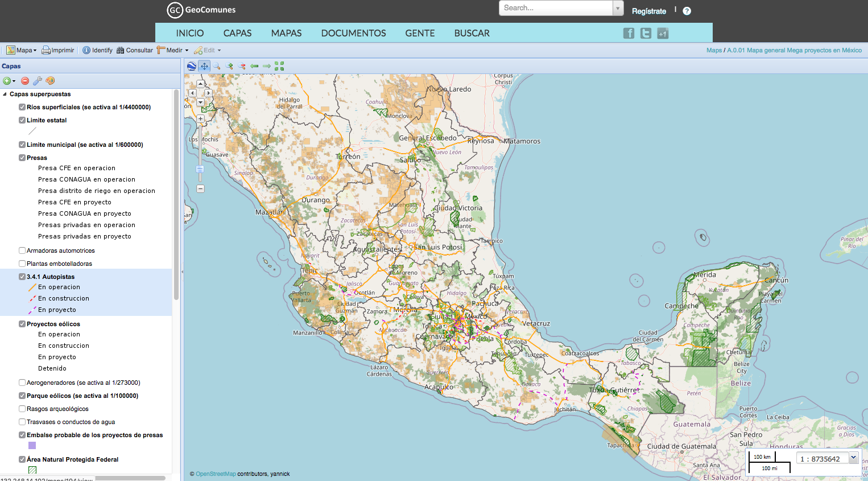Click the map zoom plus button
868x481 pixels.
pos(200,119)
